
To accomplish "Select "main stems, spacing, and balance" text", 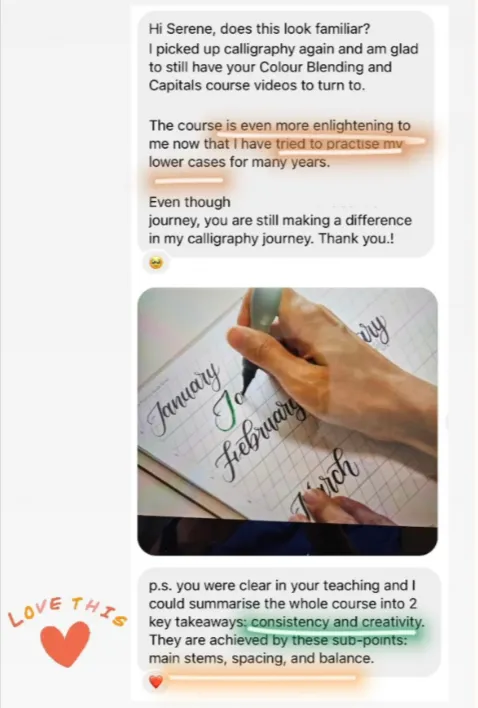I will 261,659.
